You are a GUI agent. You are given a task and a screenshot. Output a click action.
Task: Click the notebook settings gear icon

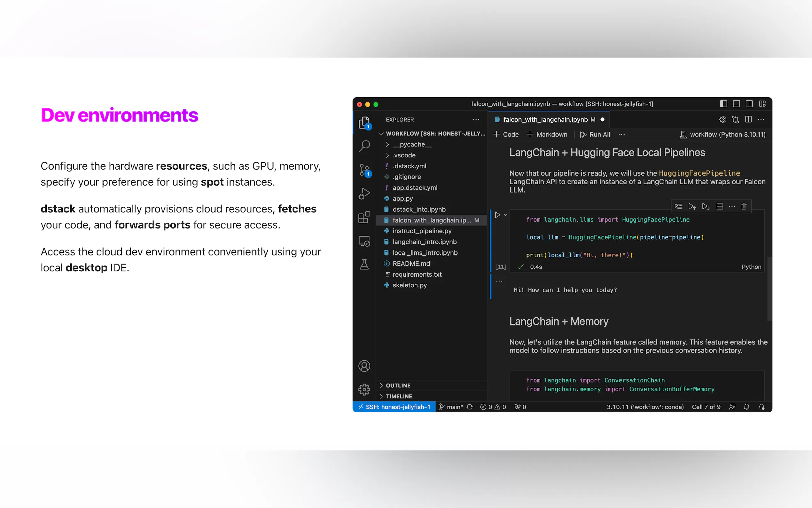722,120
